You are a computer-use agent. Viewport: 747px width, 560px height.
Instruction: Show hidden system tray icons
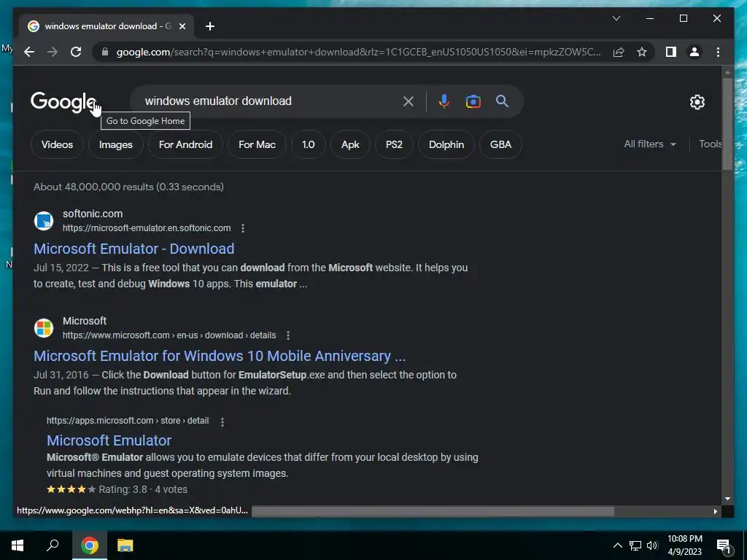(617, 545)
